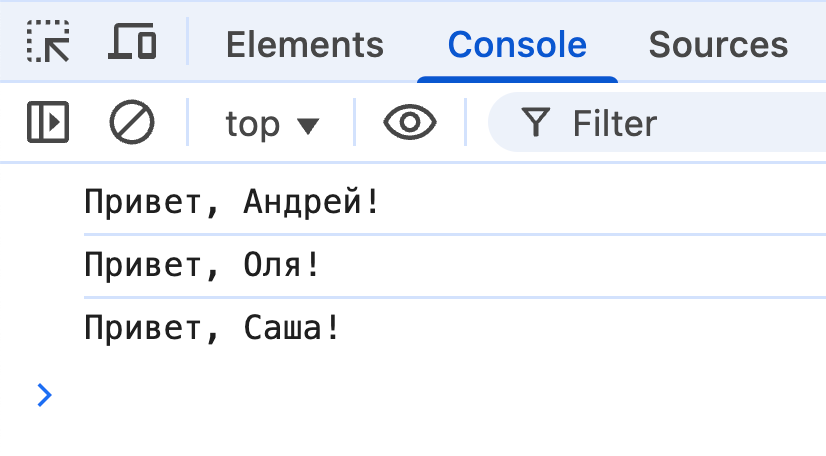Select the 'Привет, Саша!' log message

[x=212, y=328]
